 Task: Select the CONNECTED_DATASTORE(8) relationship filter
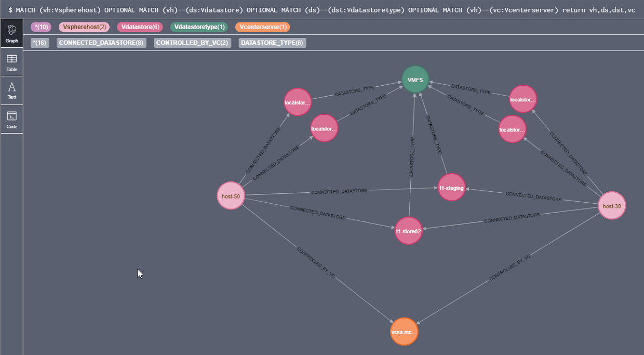[101, 43]
